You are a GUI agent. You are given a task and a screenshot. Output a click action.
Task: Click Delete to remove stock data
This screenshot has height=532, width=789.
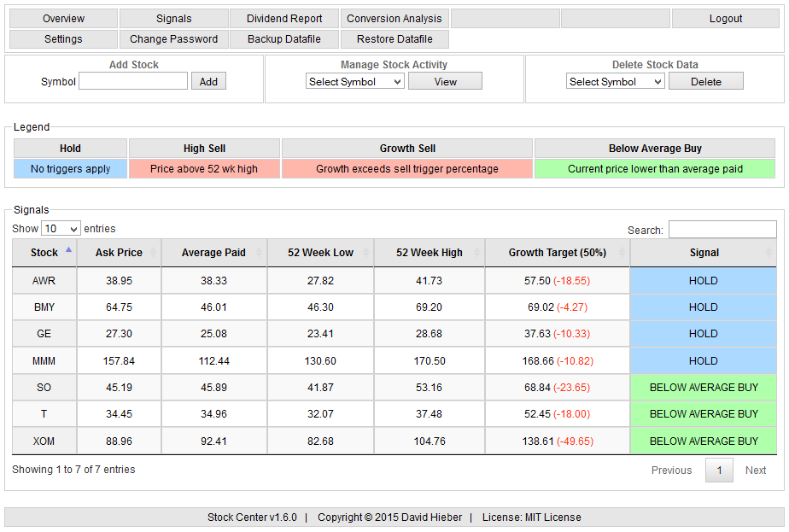point(706,81)
